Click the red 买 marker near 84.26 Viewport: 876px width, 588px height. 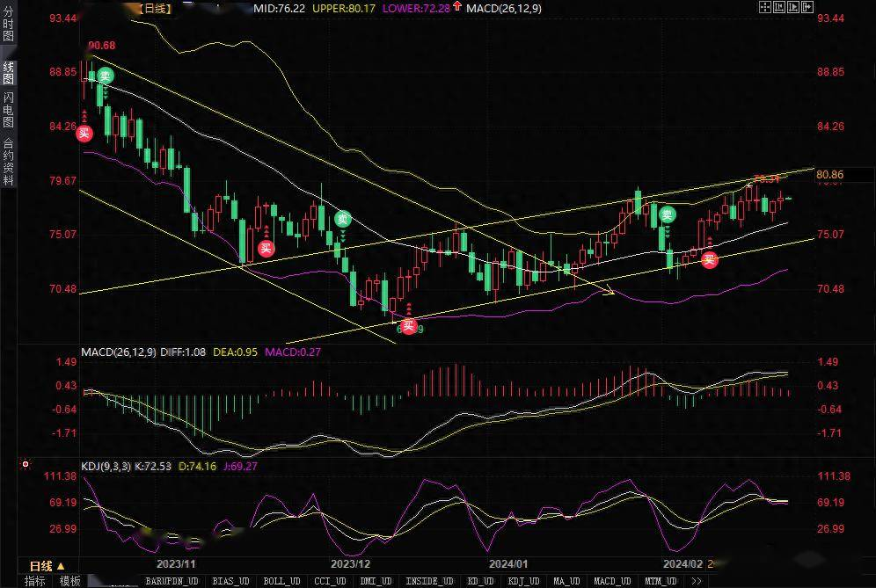[84, 134]
